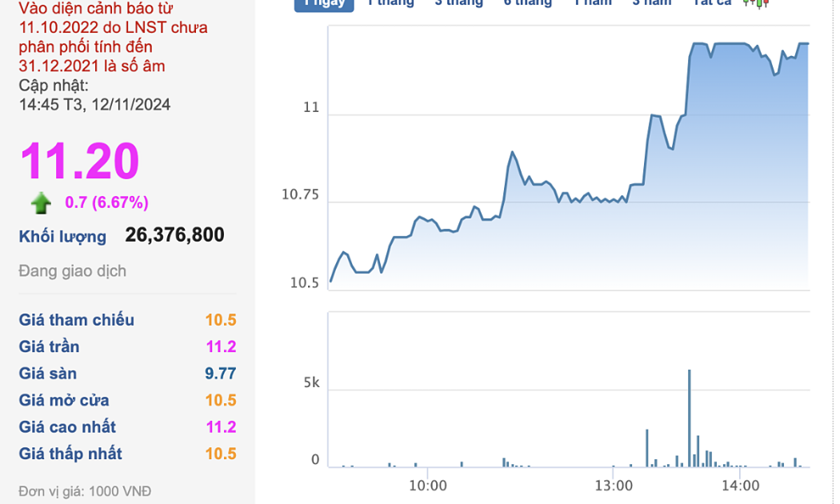Click the Giá tham chiếu row label
840x504 pixels.
77,320
